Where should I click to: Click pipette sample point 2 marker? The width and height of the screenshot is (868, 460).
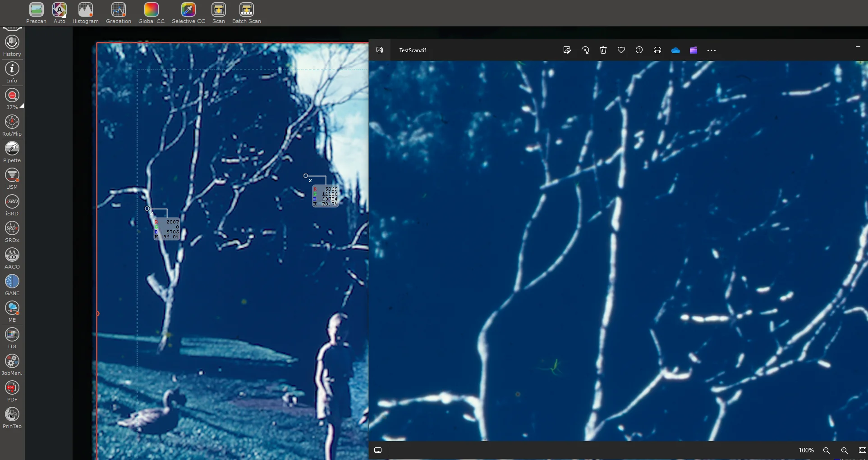point(306,176)
